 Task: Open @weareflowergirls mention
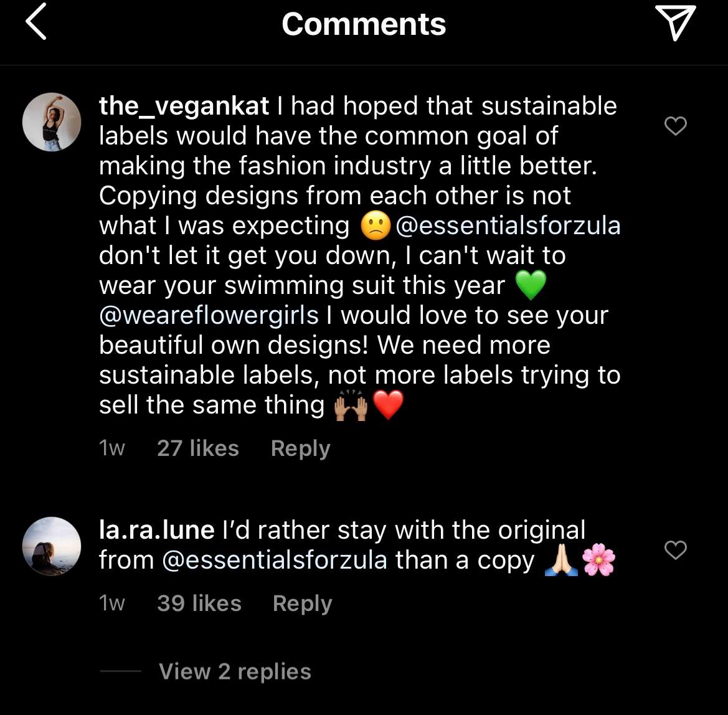pos(209,315)
